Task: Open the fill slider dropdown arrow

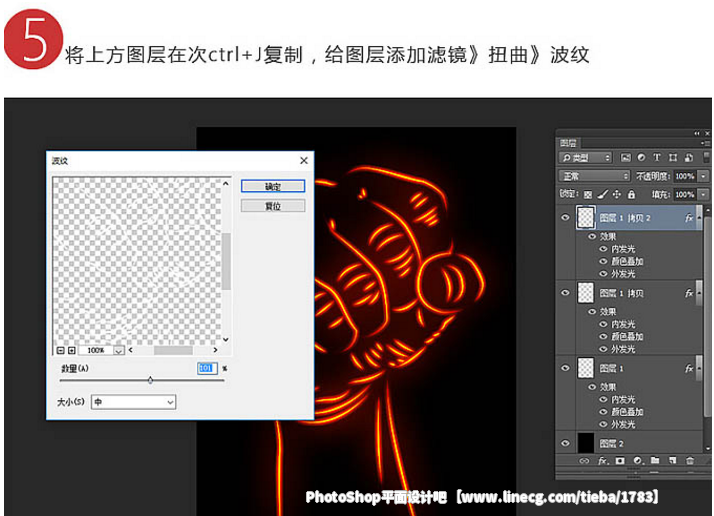Action: 704,194
